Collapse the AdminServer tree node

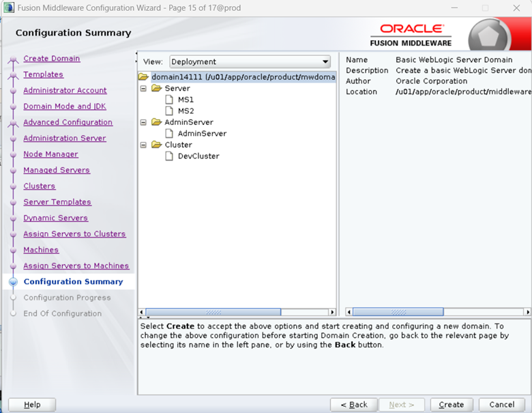point(143,122)
